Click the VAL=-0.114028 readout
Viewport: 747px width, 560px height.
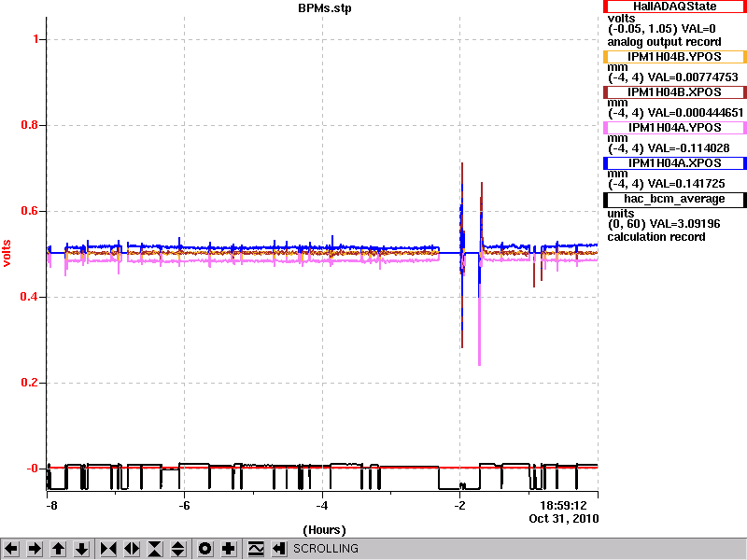point(689,148)
